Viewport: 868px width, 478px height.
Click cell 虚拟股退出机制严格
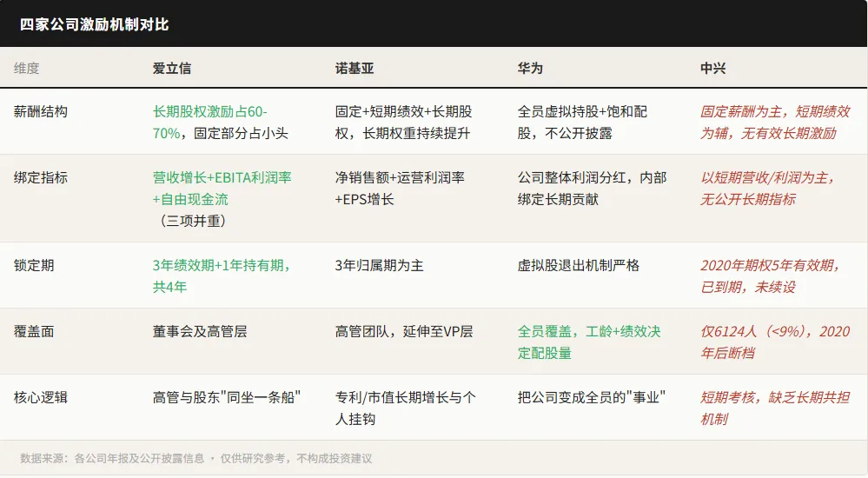pyautogui.click(x=579, y=265)
